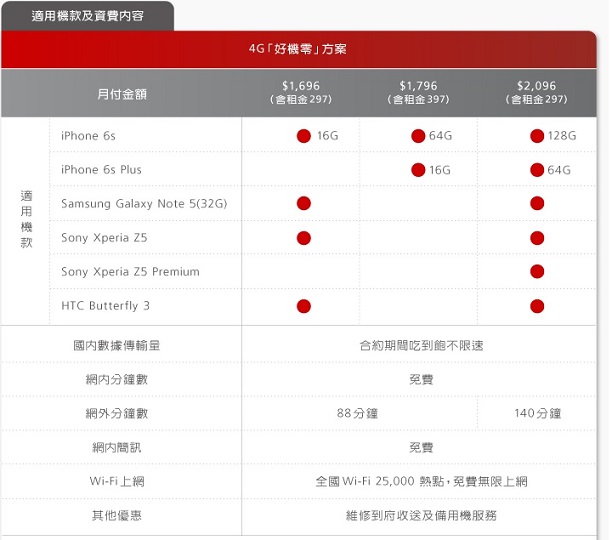Click the 其他優惠 row label
The height and width of the screenshot is (540, 612).
point(117,516)
